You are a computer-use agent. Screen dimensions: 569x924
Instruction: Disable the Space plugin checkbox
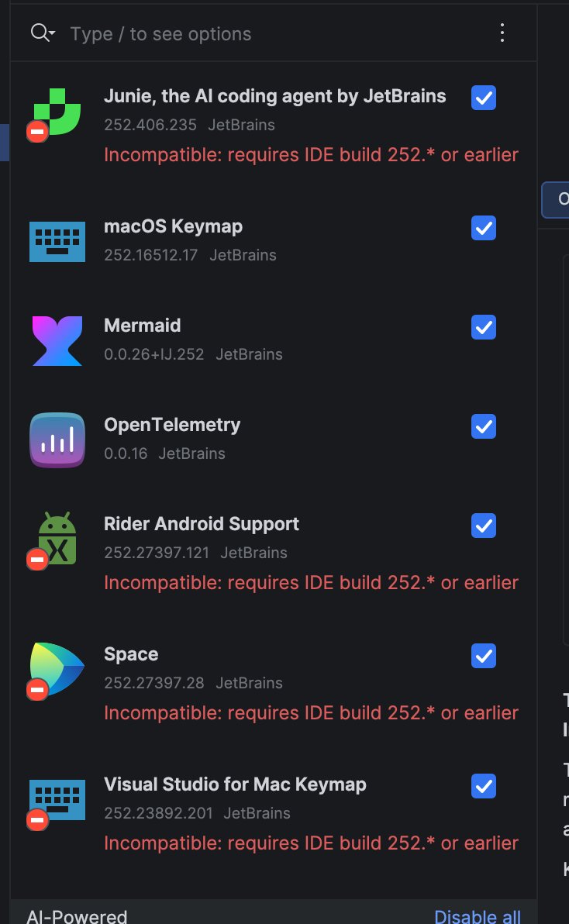pos(484,656)
